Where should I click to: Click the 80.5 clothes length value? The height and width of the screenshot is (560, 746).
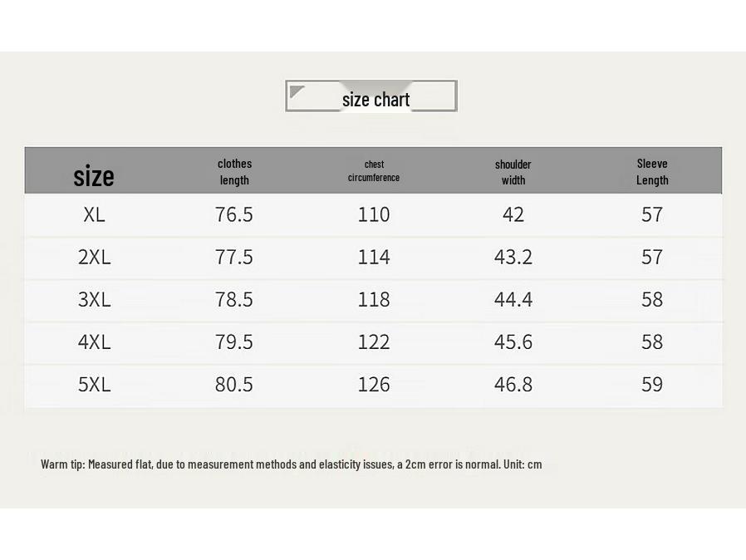233,384
